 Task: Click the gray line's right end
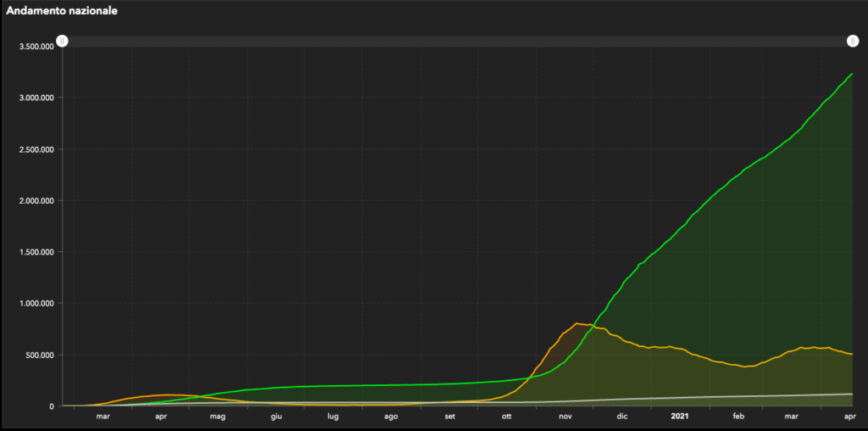click(850, 394)
